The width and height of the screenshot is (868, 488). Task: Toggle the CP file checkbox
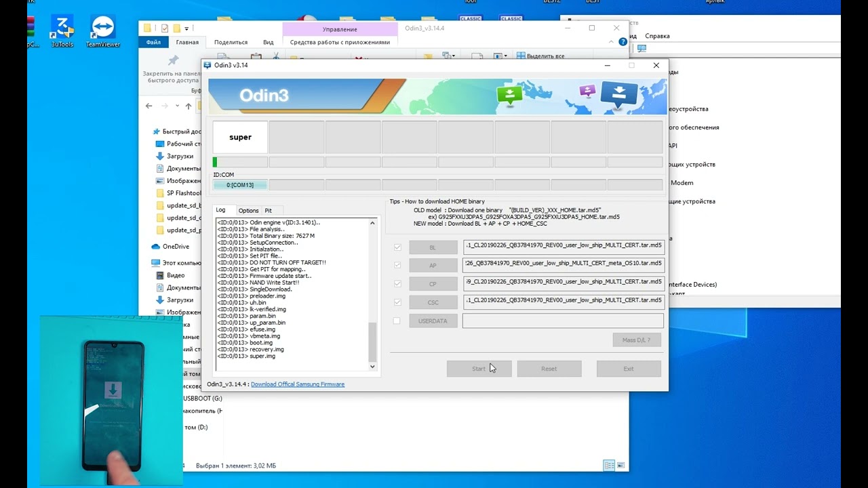397,284
